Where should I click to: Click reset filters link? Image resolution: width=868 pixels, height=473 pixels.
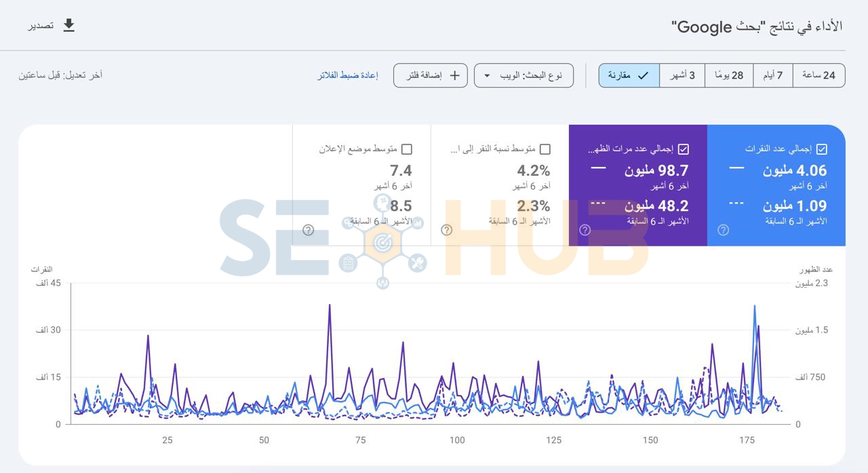click(347, 75)
